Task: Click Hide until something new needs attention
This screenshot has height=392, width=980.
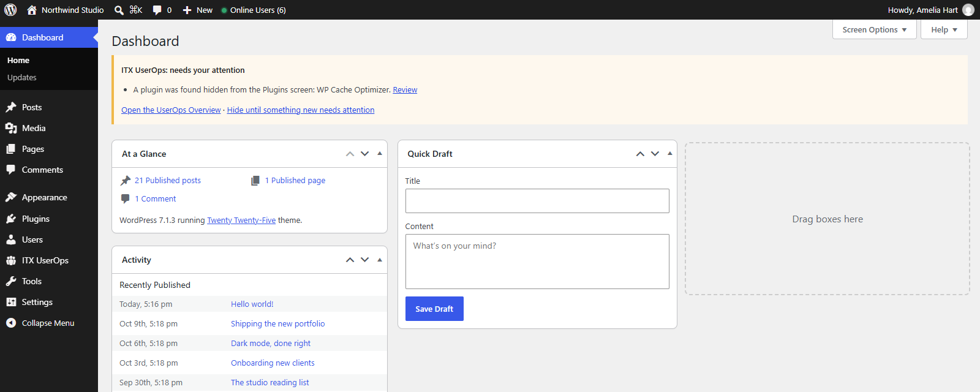Action: [x=301, y=110]
